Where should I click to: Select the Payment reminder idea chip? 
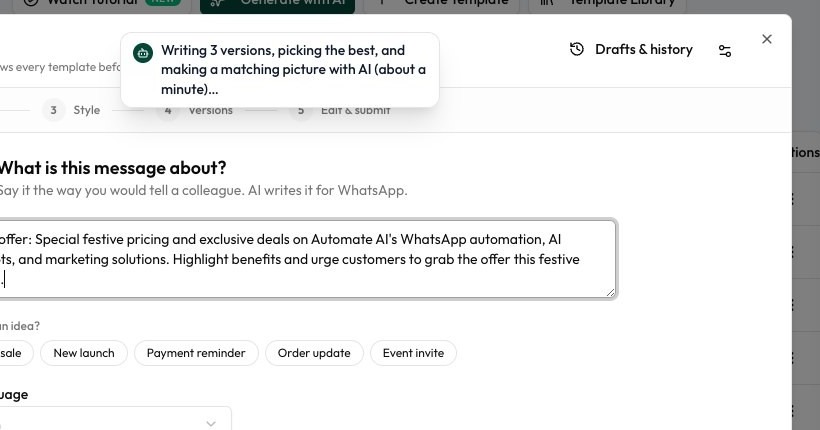196,353
